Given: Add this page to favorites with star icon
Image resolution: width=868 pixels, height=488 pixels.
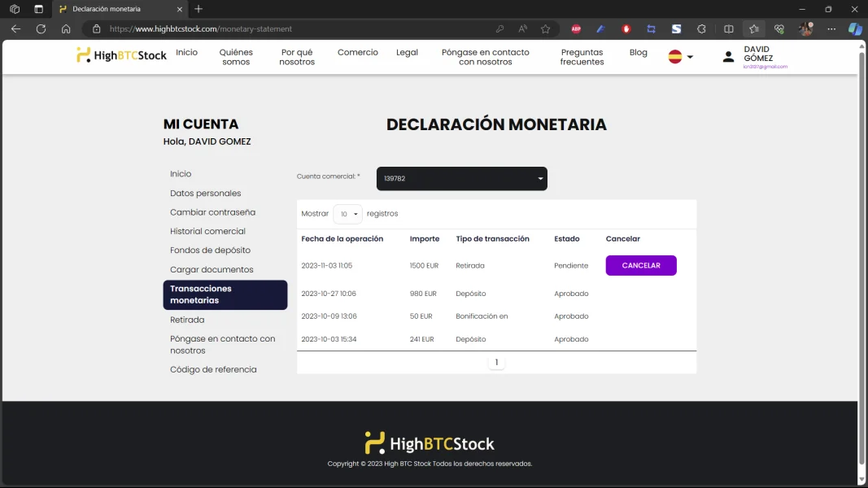Looking at the screenshot, I should [545, 28].
